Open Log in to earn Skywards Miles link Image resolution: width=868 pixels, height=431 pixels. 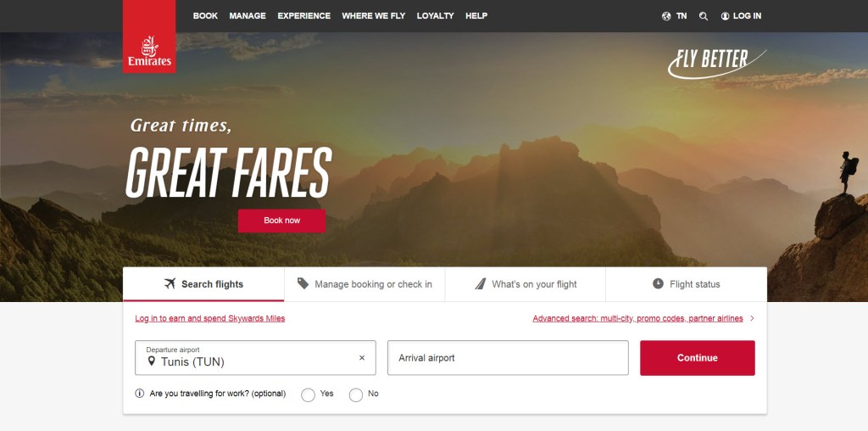(x=210, y=318)
